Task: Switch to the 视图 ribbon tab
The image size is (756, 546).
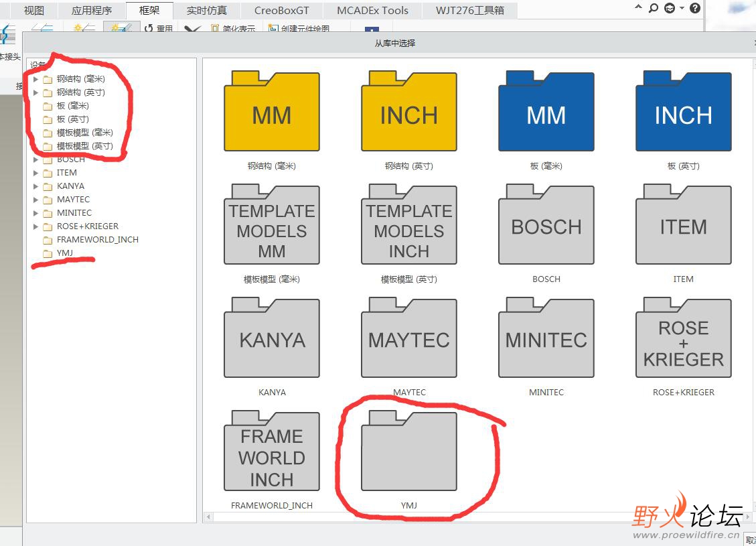Action: 34,10
